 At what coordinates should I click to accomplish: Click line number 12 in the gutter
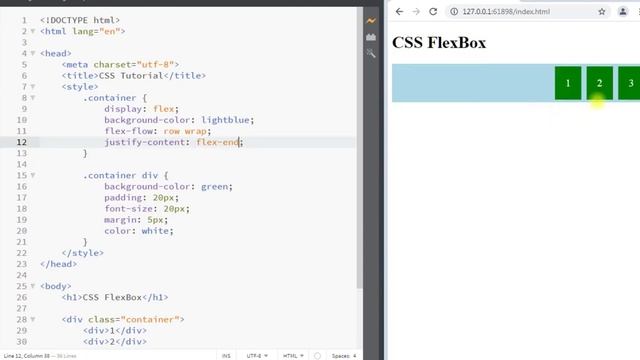22,142
